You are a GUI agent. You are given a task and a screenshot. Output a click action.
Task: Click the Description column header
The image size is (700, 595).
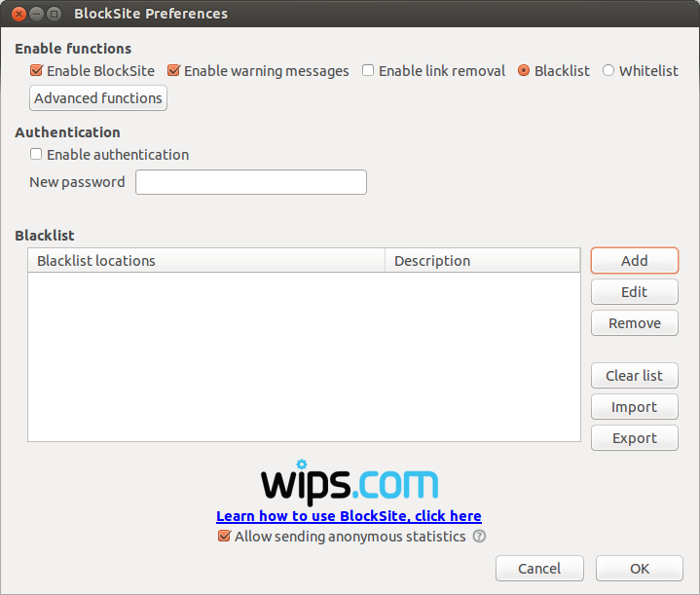click(x=483, y=260)
